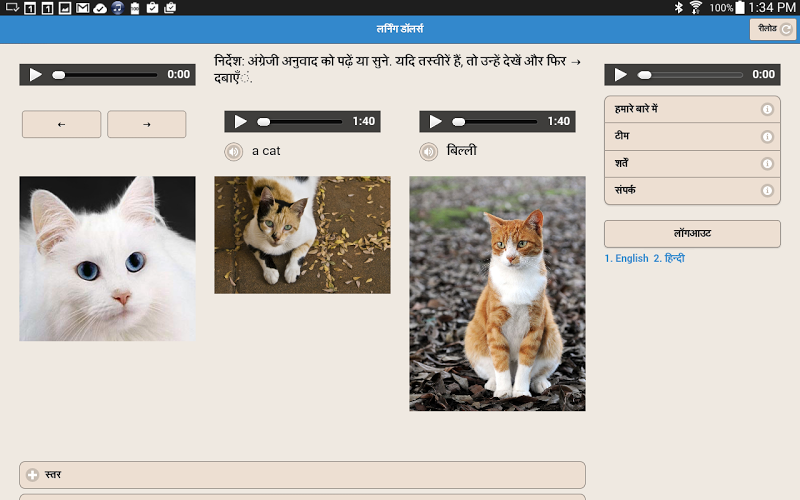The height and width of the screenshot is (500, 800).
Task: Play the audio above 'बिल्ली'
Action: pos(435,121)
